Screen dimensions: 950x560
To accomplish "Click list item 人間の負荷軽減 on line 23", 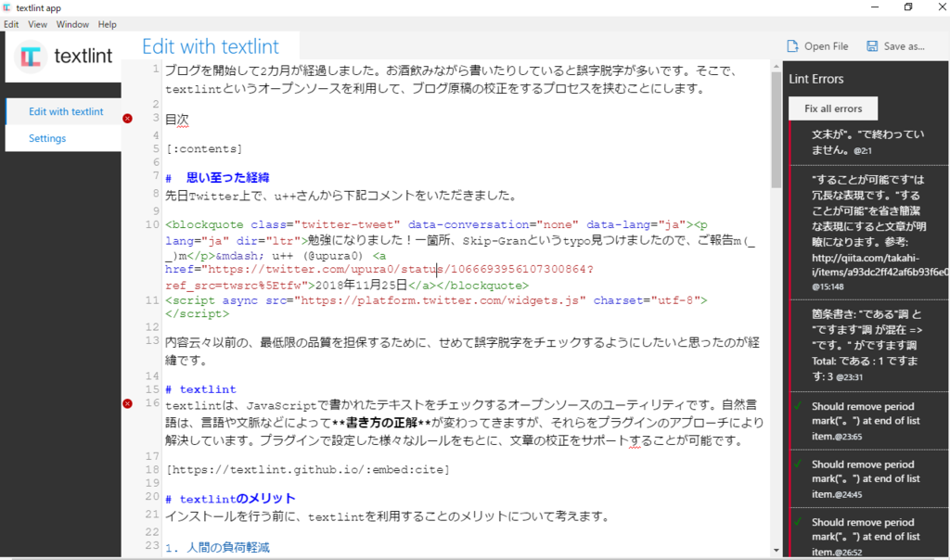I will (x=228, y=547).
